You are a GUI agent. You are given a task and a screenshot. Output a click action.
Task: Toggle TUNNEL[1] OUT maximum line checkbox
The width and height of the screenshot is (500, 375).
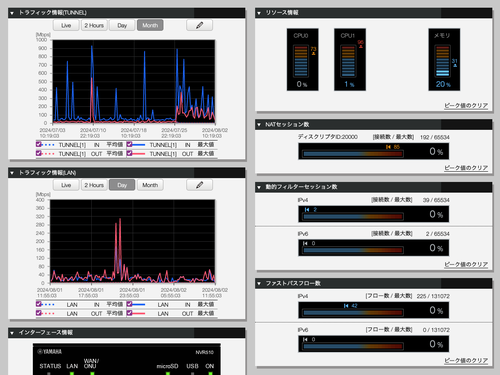pos(129,153)
